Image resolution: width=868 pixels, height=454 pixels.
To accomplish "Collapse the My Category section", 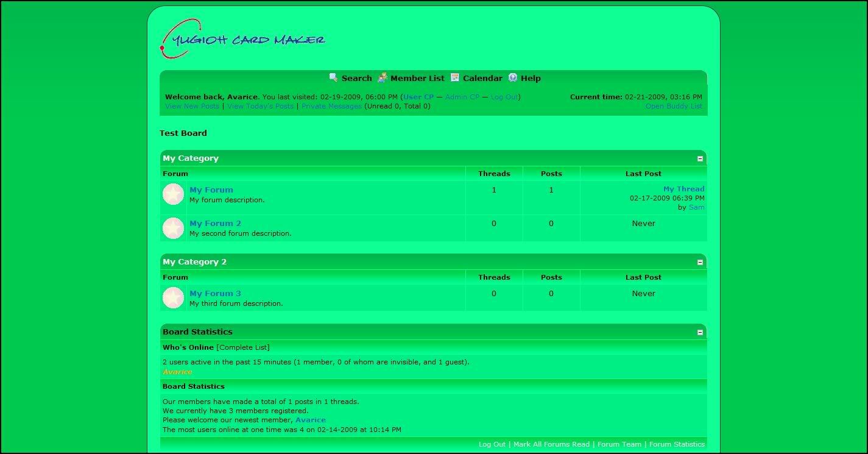I will coord(700,158).
